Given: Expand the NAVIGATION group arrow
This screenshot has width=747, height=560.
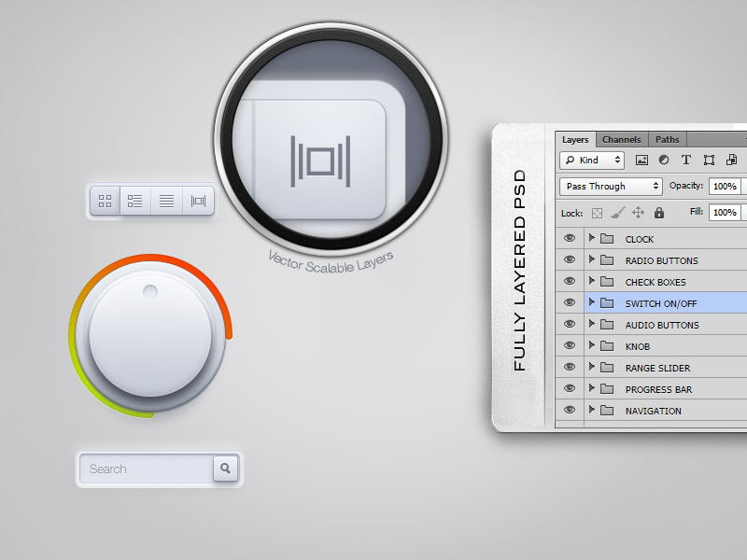Looking at the screenshot, I should 592,409.
